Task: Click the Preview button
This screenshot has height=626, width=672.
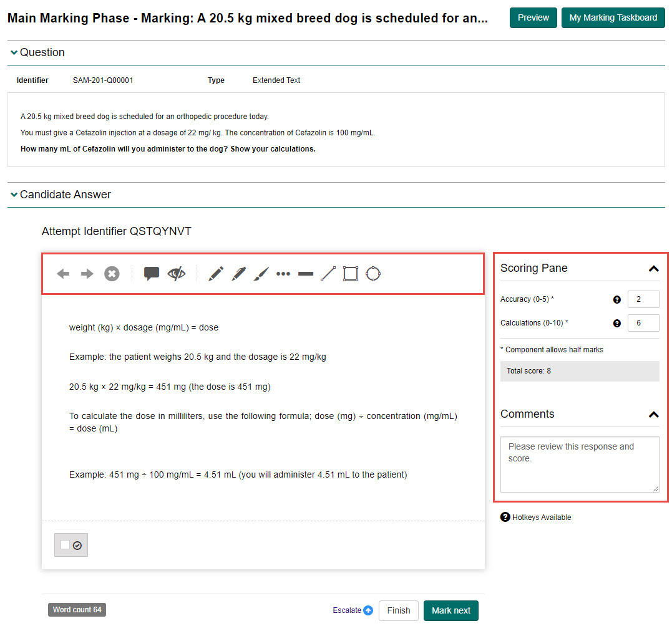Action: [x=533, y=18]
